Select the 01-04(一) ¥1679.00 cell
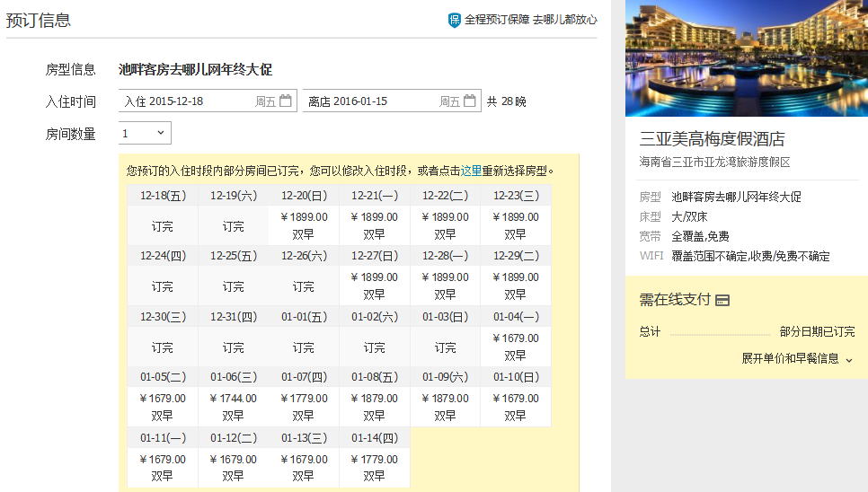 pyautogui.click(x=515, y=347)
